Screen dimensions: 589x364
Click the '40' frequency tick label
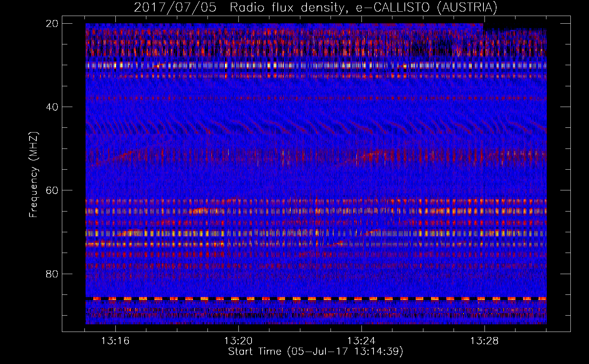coord(52,107)
